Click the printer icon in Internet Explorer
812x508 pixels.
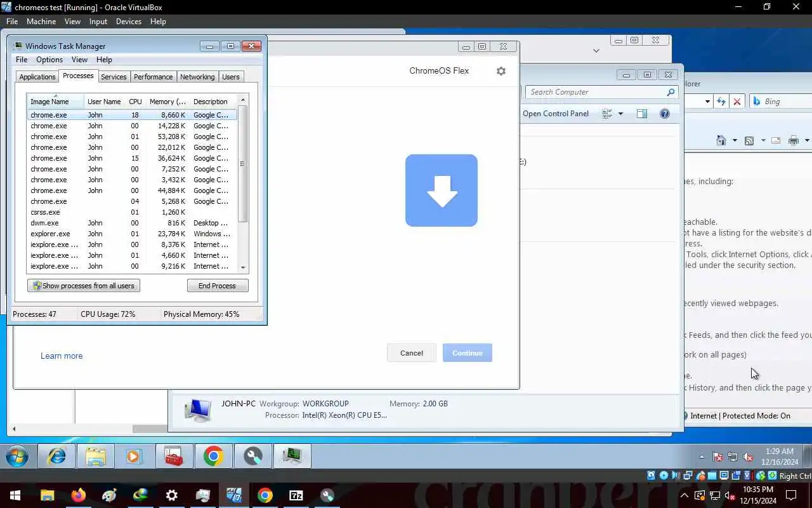pyautogui.click(x=794, y=140)
